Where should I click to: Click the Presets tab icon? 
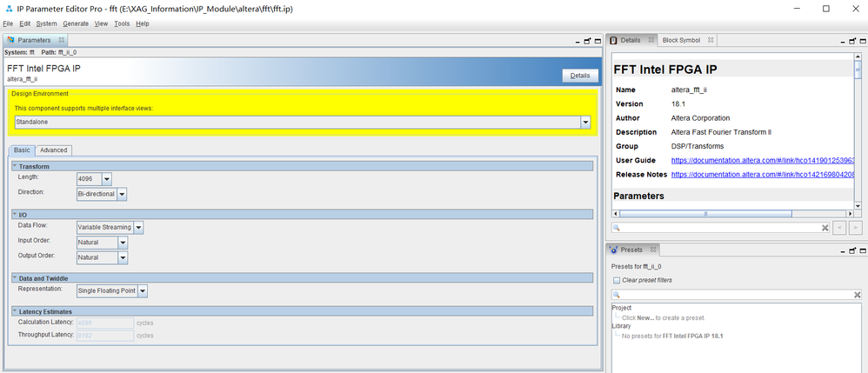[613, 250]
